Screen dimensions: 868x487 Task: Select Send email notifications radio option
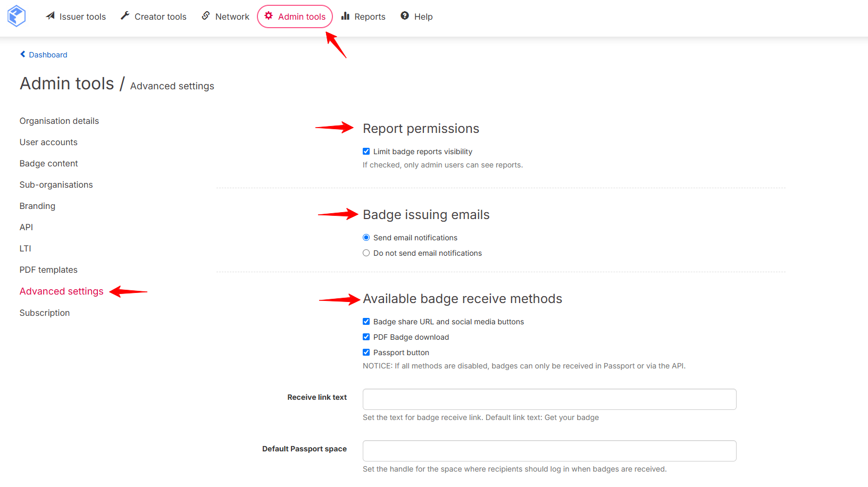[x=366, y=238]
